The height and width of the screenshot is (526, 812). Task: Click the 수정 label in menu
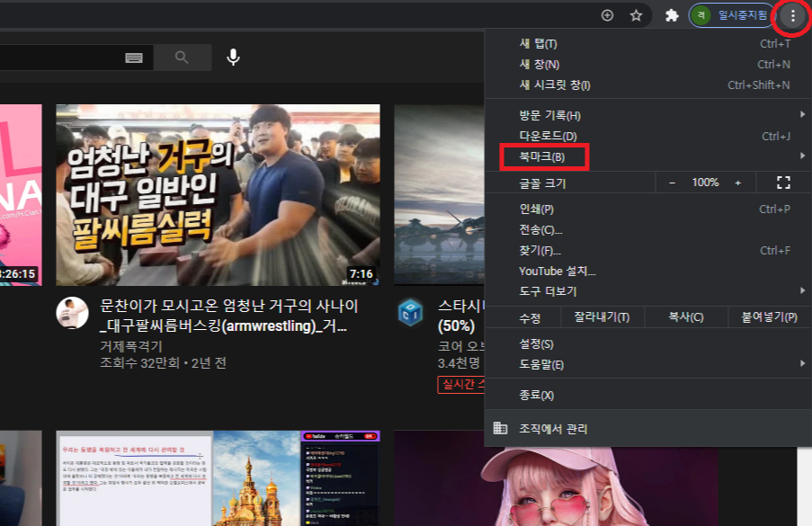[x=530, y=318]
